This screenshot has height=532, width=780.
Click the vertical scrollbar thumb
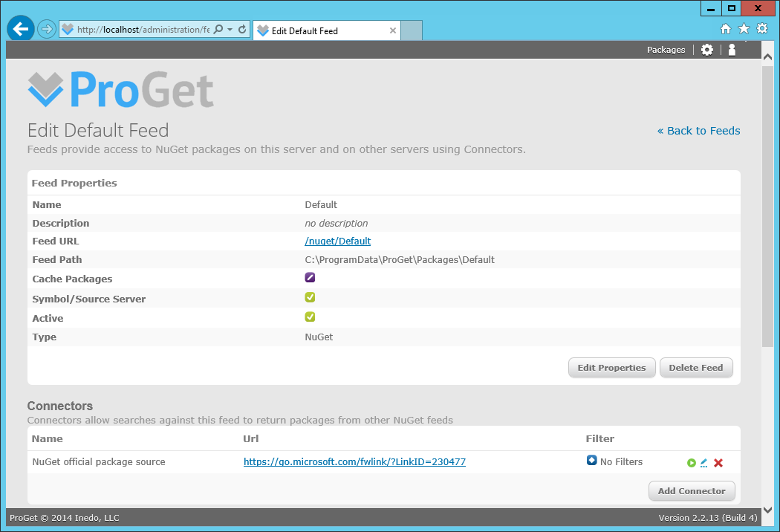coord(767,206)
